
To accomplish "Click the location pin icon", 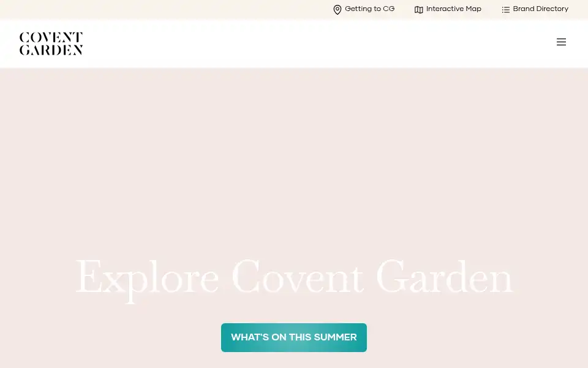I will click(x=337, y=10).
